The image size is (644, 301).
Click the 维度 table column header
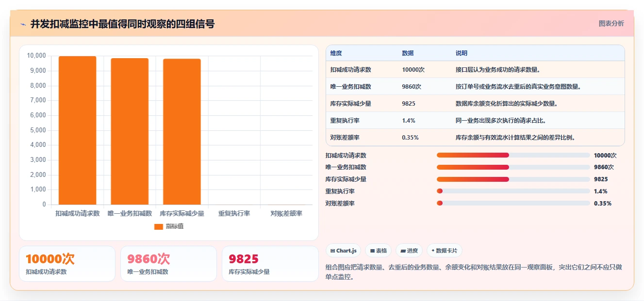(336, 53)
